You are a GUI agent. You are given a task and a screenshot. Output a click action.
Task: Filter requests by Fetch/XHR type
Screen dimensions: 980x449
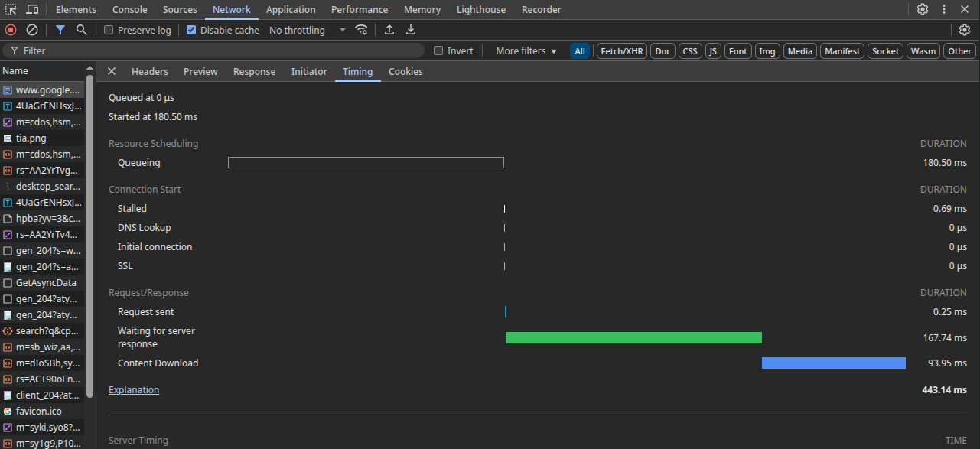tap(622, 51)
